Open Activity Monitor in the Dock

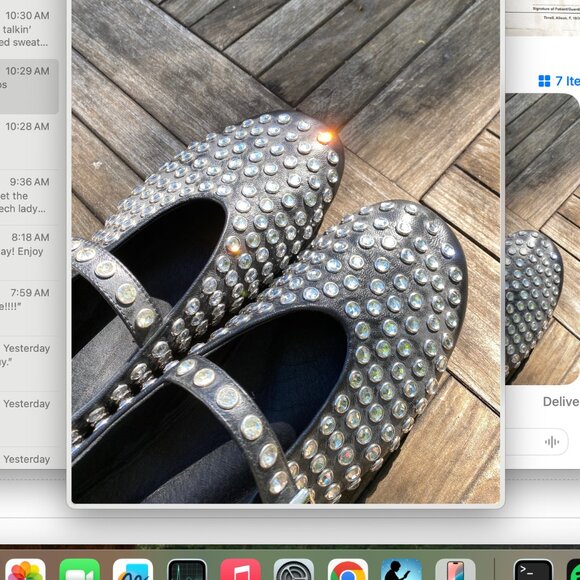(187, 570)
